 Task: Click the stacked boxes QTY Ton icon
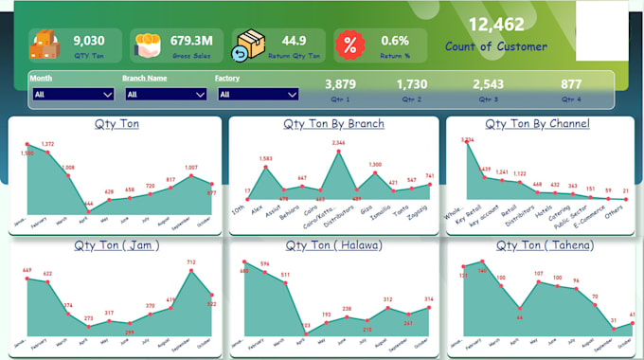click(45, 45)
